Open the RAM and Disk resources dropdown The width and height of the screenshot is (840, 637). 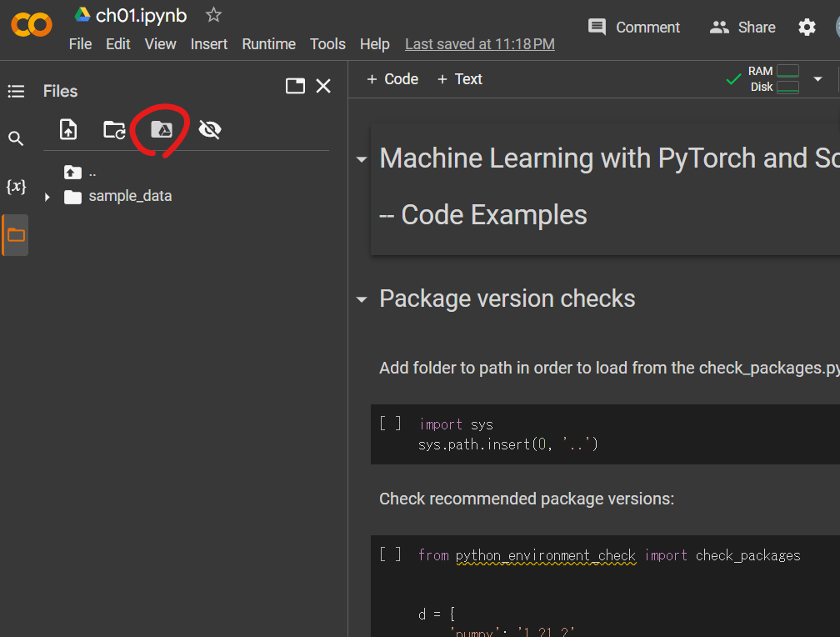[817, 78]
